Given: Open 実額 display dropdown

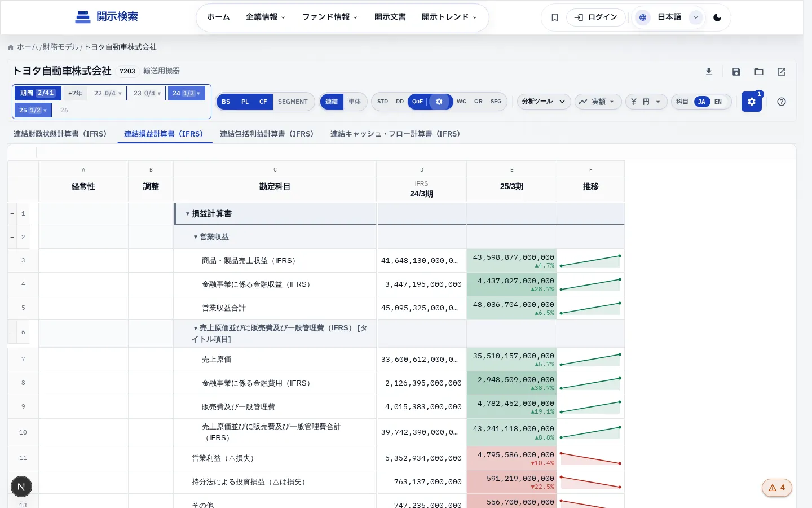Looking at the screenshot, I should tap(598, 102).
